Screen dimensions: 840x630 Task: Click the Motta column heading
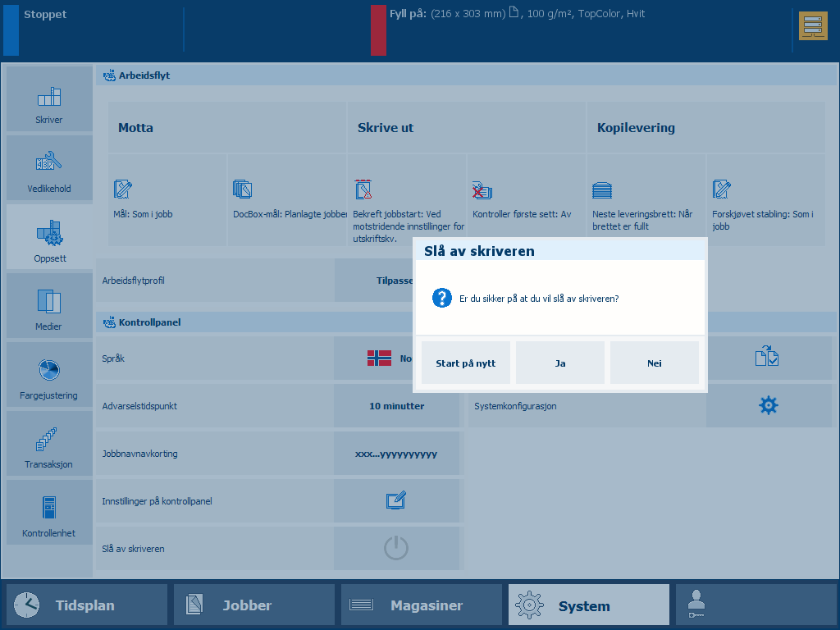226,127
